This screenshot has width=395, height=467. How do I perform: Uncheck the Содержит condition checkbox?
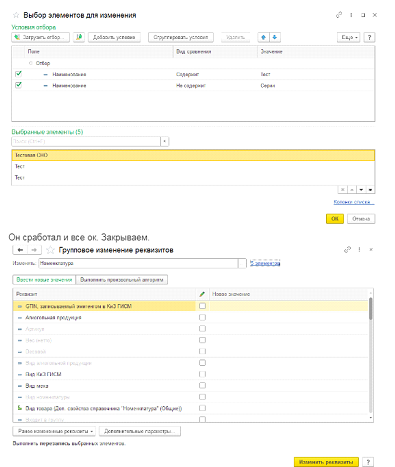click(x=18, y=74)
